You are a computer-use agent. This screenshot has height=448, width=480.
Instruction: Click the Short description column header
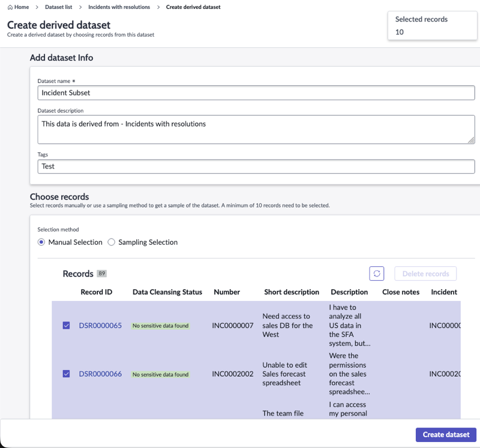pos(292,292)
